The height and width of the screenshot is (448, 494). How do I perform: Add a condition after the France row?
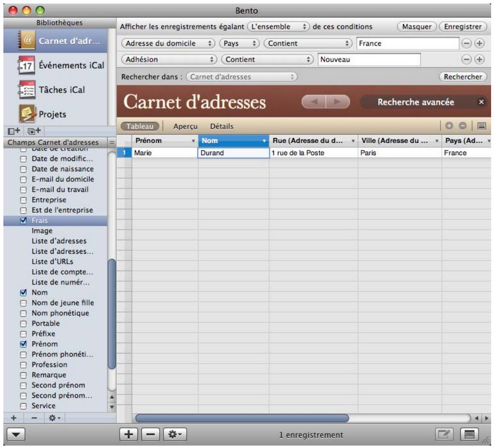tap(480, 43)
